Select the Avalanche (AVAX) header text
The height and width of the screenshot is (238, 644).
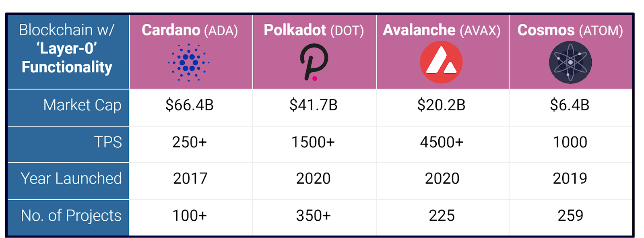(442, 30)
